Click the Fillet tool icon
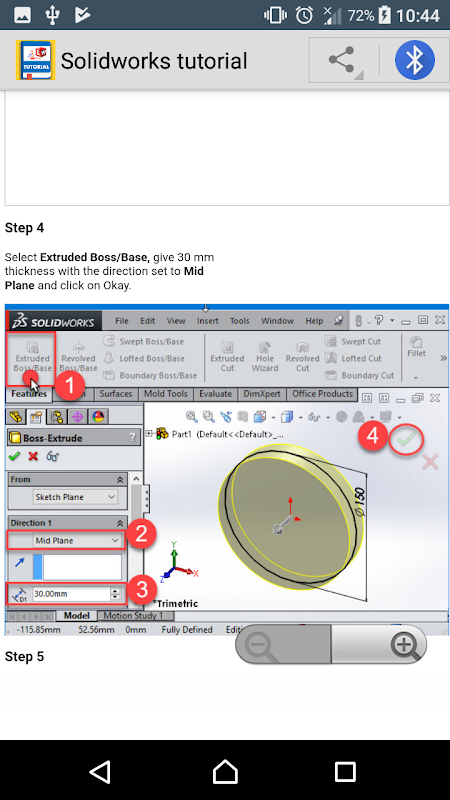450x800 pixels. [416, 347]
